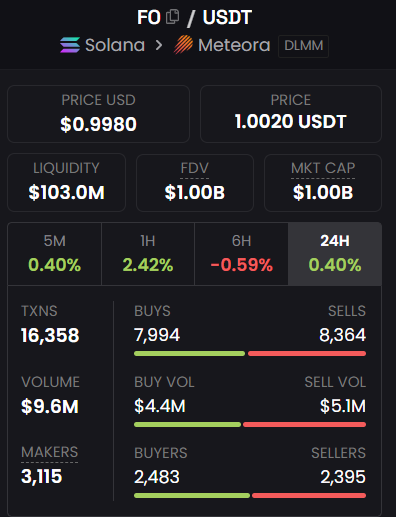This screenshot has width=396, height=517.
Task: Click the DLMM pool type badge
Action: (x=304, y=46)
